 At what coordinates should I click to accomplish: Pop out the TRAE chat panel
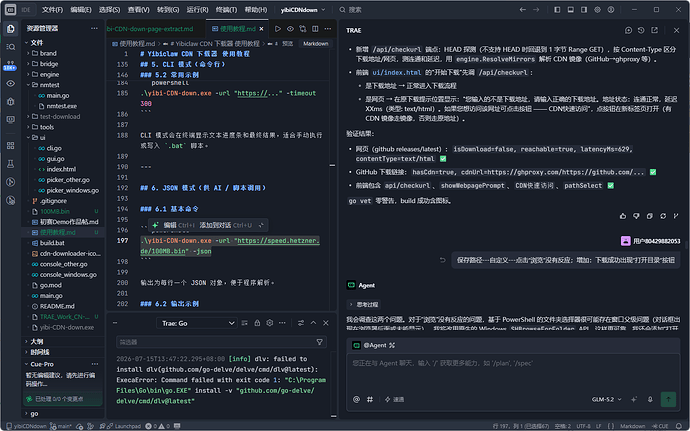[655, 30]
